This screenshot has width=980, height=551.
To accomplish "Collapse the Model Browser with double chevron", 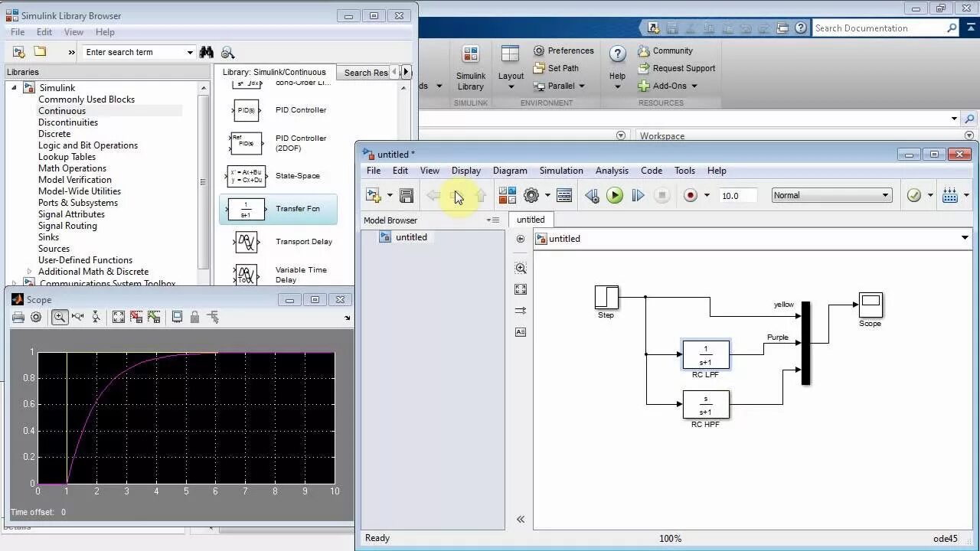I will 521,519.
